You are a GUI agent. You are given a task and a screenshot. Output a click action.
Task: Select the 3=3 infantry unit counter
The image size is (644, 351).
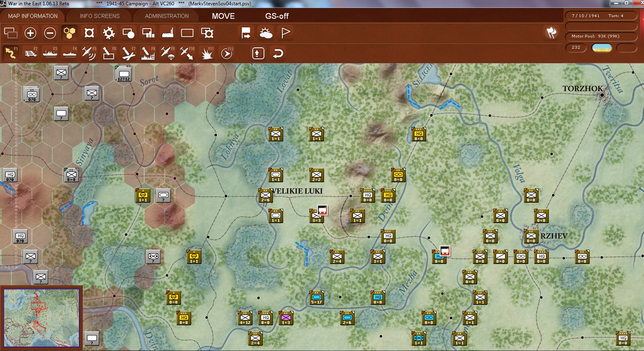click(x=316, y=216)
